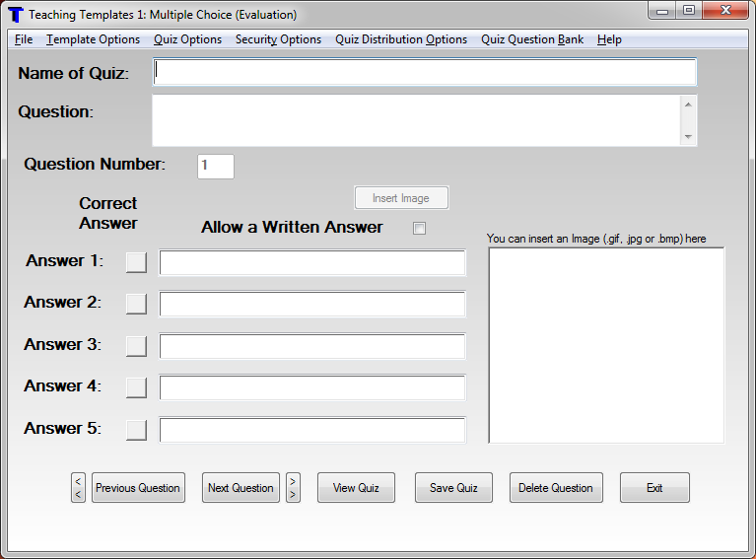Open the Quiz Options menu
This screenshot has height=559, width=756.
click(x=187, y=39)
